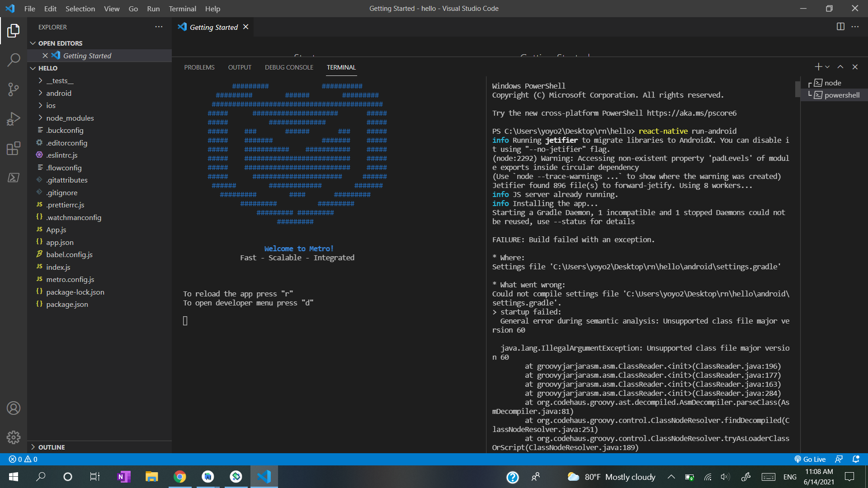Open the Extensions view

click(x=14, y=148)
